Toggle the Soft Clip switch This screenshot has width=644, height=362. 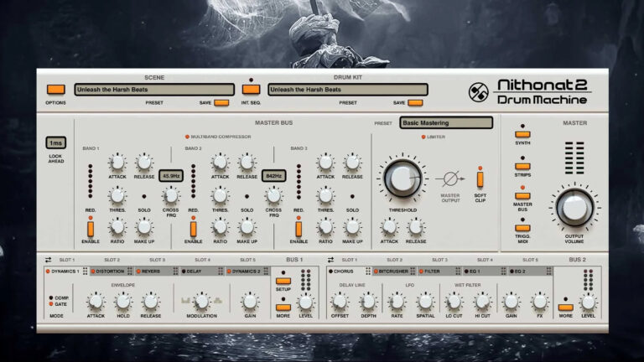480,179
